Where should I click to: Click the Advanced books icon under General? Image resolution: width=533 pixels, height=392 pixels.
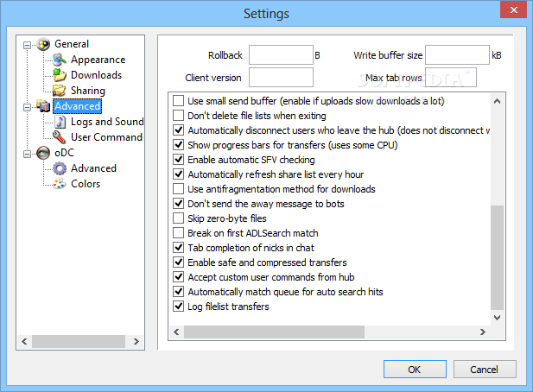pyautogui.click(x=43, y=106)
